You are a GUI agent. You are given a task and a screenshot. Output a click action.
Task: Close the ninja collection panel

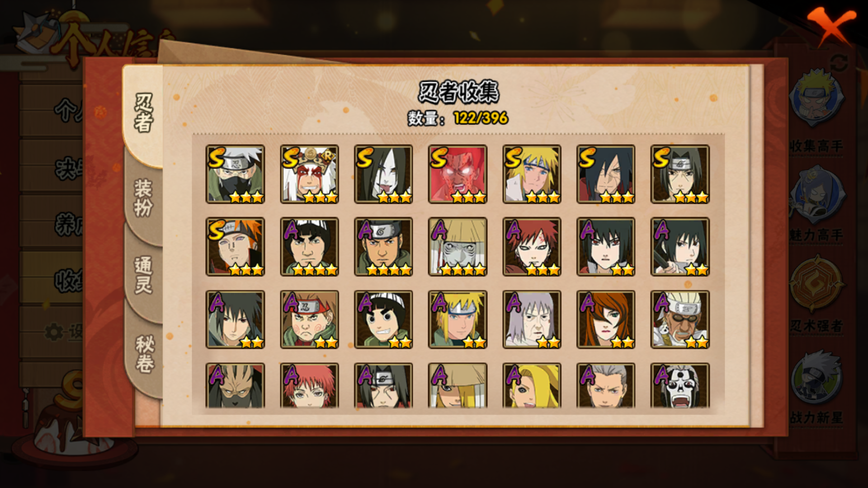point(831,26)
